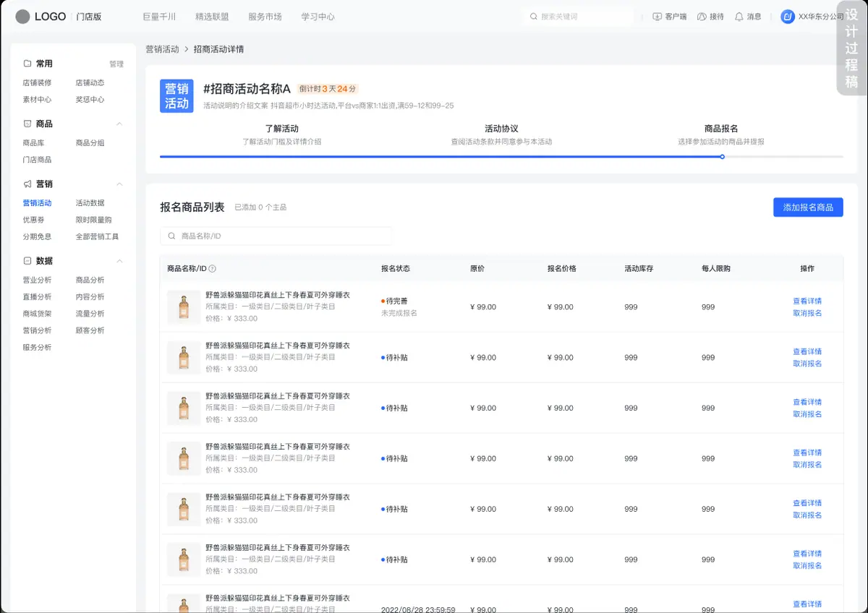Open the 学习中心 top menu
The image size is (868, 613).
point(318,17)
